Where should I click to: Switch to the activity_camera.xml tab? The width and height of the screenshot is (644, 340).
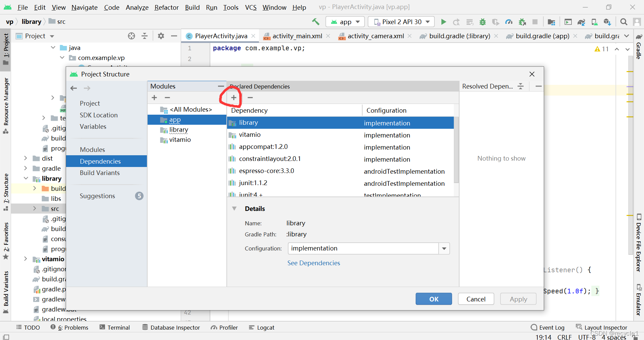click(x=375, y=36)
